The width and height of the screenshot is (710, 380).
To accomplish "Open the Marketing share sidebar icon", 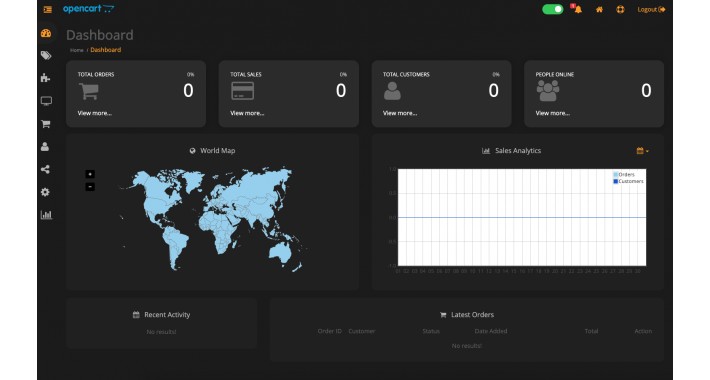I will [x=45, y=169].
